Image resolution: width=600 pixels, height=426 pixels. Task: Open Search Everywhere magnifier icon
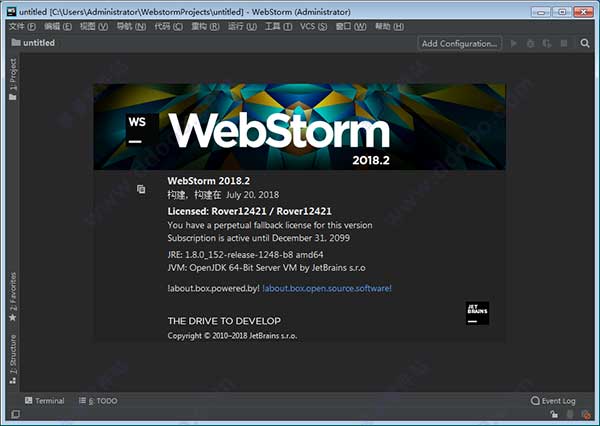pos(585,43)
